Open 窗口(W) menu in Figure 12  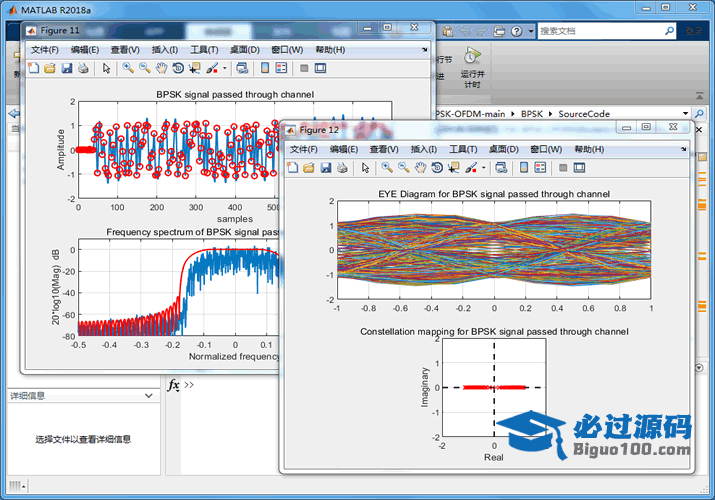(546, 149)
